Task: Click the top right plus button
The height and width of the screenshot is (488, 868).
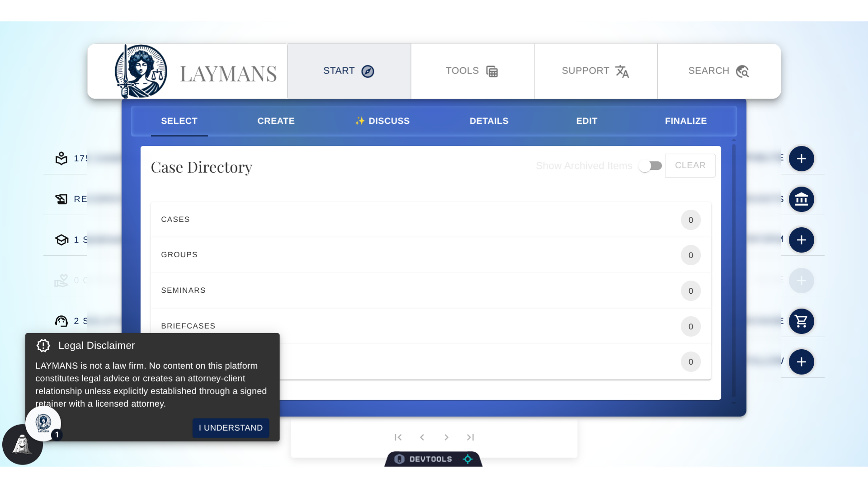Action: pyautogui.click(x=802, y=159)
